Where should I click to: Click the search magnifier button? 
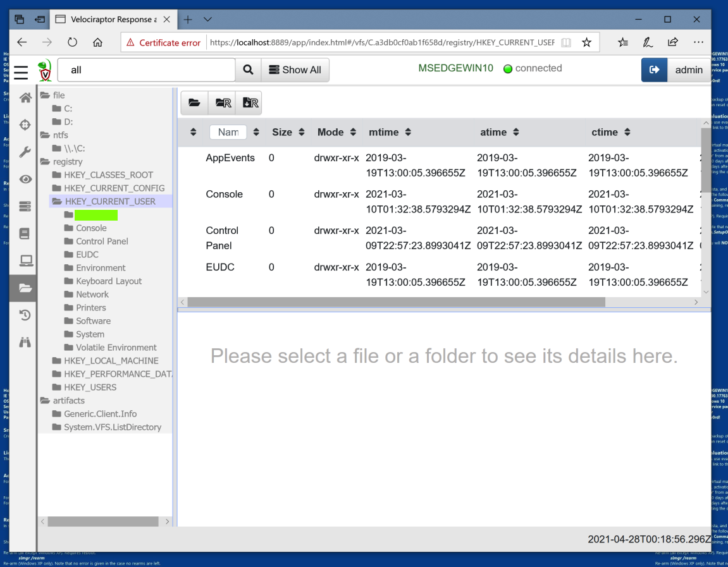[248, 70]
